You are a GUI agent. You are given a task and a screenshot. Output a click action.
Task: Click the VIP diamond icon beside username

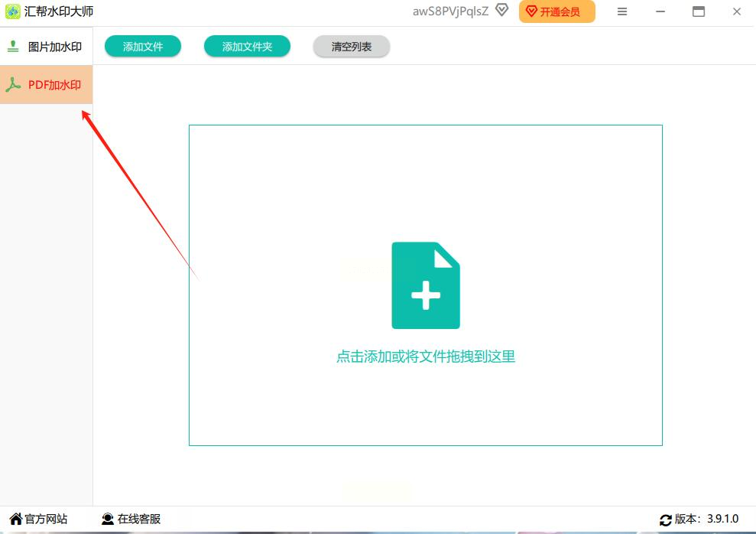[x=502, y=10]
